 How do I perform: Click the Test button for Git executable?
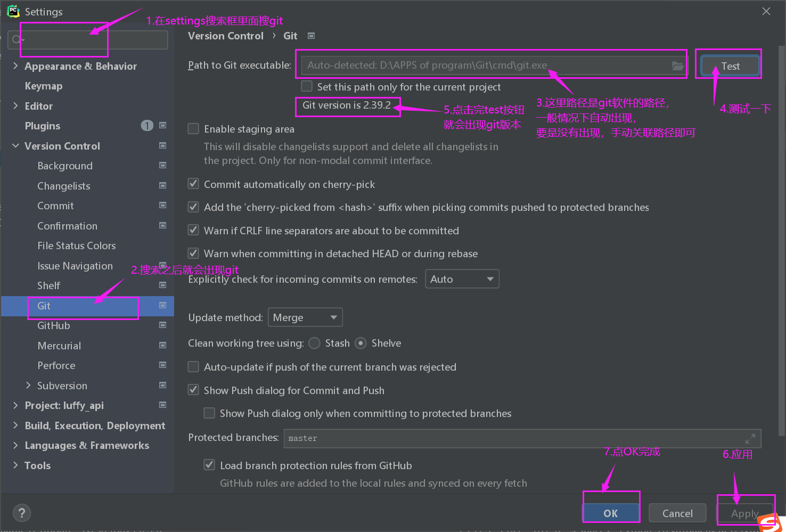point(730,66)
